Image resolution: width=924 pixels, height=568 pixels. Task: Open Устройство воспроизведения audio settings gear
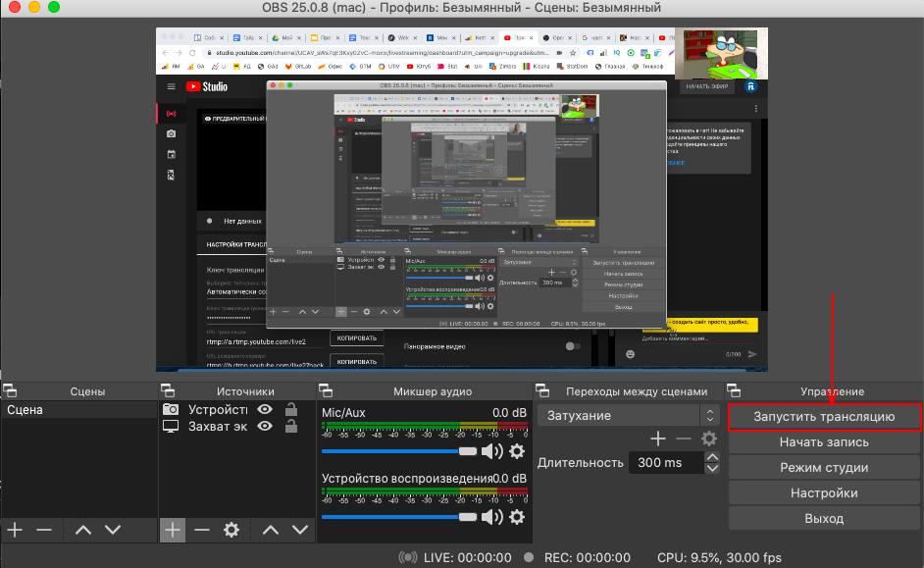pos(517,517)
